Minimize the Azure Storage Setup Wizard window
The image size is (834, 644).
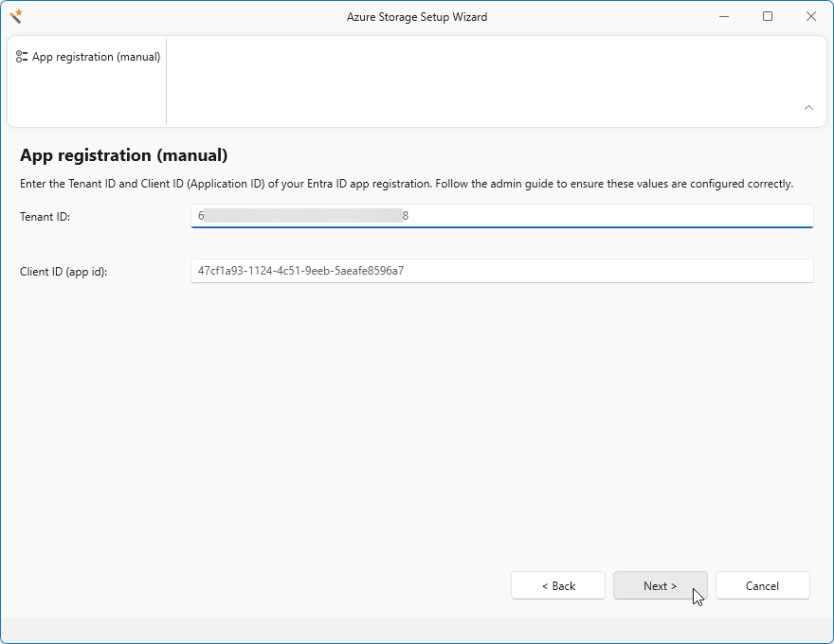pyautogui.click(x=724, y=16)
